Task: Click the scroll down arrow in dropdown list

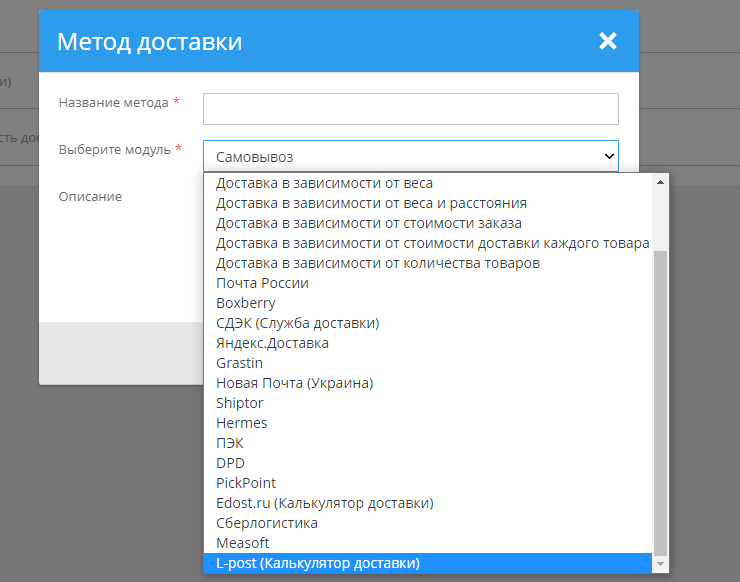Action: pyautogui.click(x=660, y=564)
